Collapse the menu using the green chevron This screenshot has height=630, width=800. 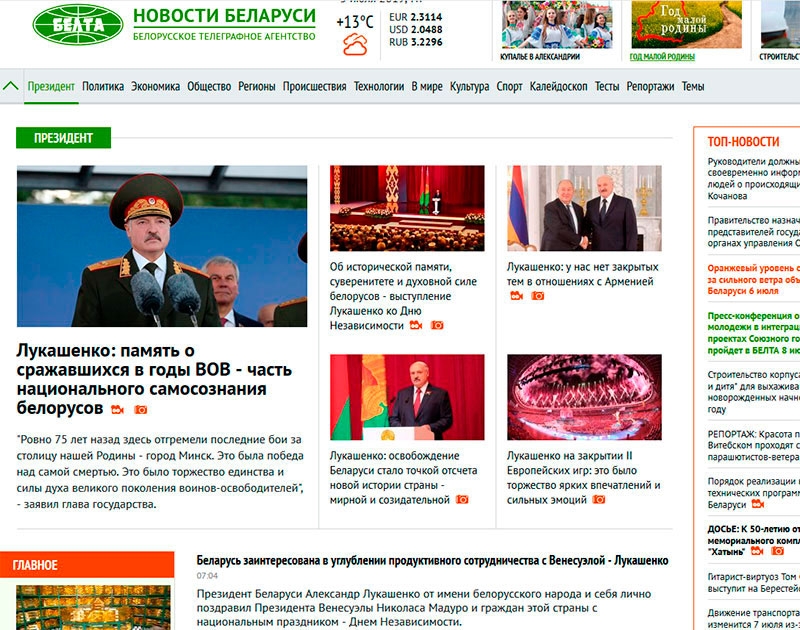coord(11,86)
